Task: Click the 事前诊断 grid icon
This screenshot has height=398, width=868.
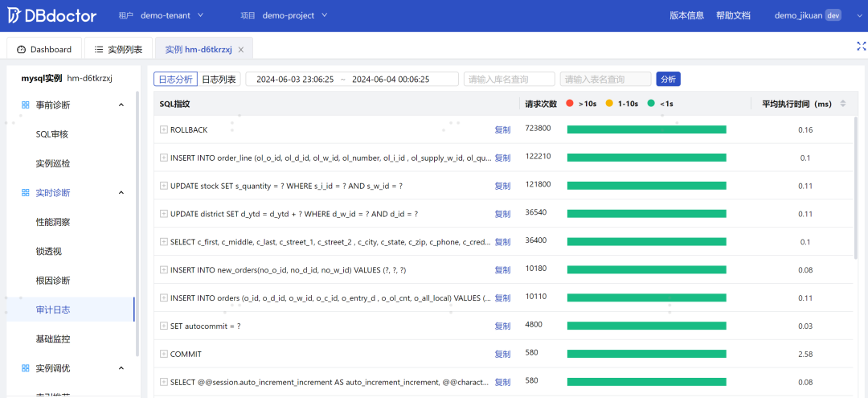Action: pyautogui.click(x=26, y=105)
